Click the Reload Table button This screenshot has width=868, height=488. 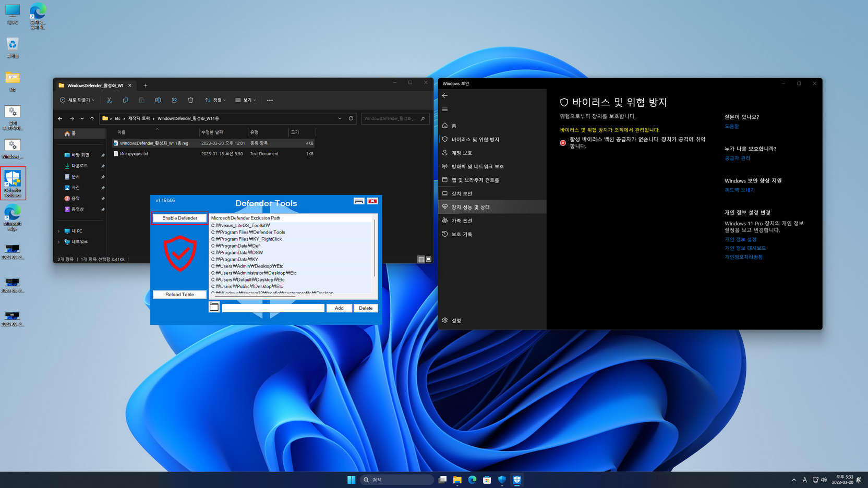pyautogui.click(x=179, y=295)
